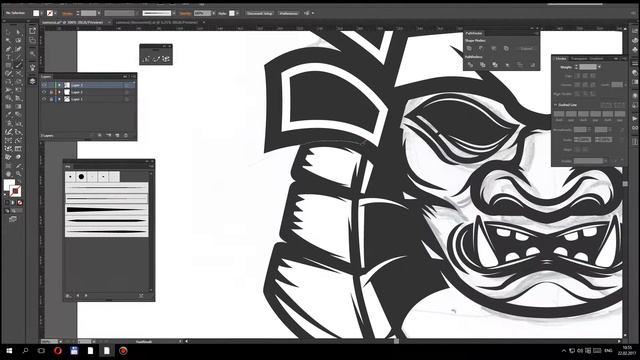
Task: Create new layer in Layers panel
Action: (x=117, y=135)
